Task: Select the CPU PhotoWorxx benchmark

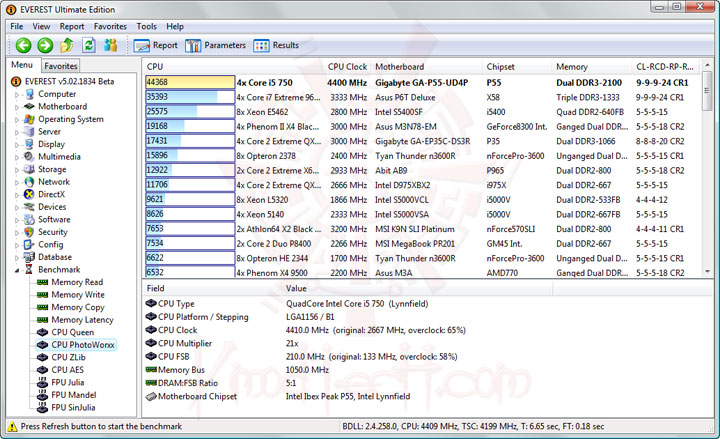Action: [x=83, y=345]
